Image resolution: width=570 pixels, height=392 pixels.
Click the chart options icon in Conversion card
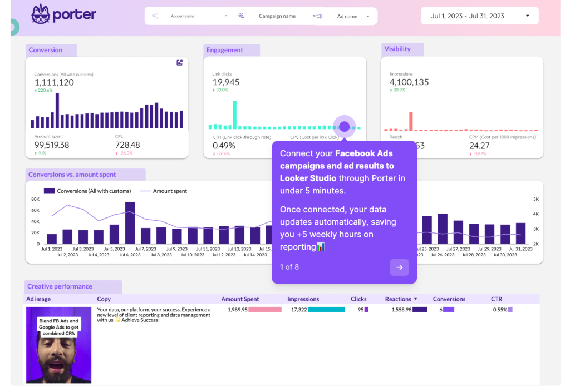[180, 63]
